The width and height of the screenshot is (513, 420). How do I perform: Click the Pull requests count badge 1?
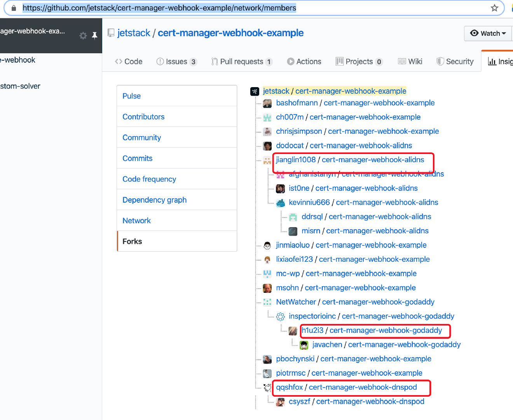tap(269, 62)
